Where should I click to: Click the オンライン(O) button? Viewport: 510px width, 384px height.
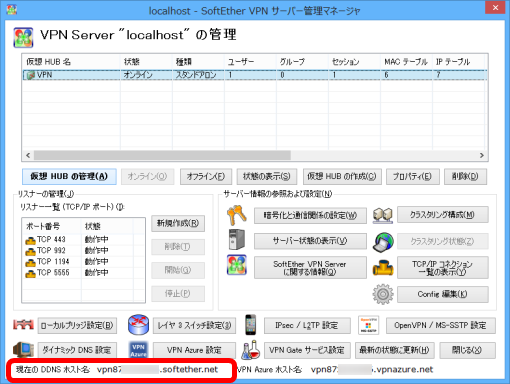point(147,176)
